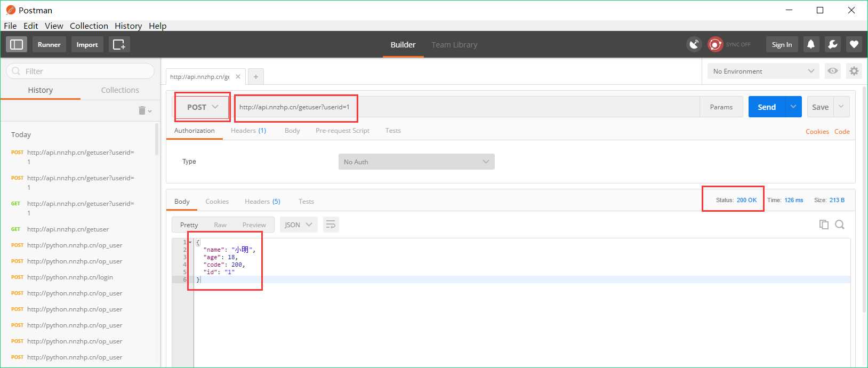Screen dimensions: 868x368
Task: Select Preview response view
Action: (254, 225)
